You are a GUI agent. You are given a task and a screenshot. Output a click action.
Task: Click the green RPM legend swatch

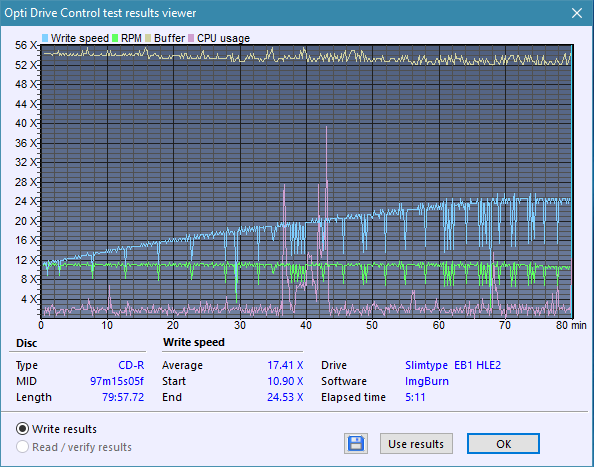(x=115, y=38)
